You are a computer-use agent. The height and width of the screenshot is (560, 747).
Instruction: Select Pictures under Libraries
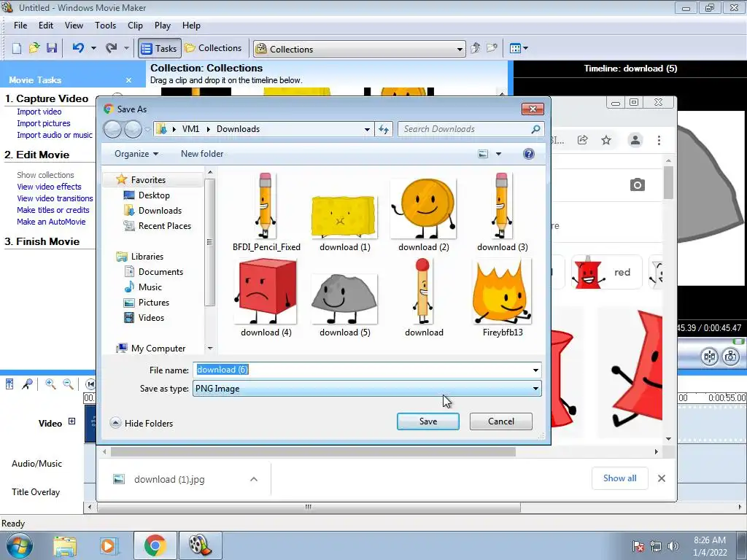pyautogui.click(x=146, y=303)
